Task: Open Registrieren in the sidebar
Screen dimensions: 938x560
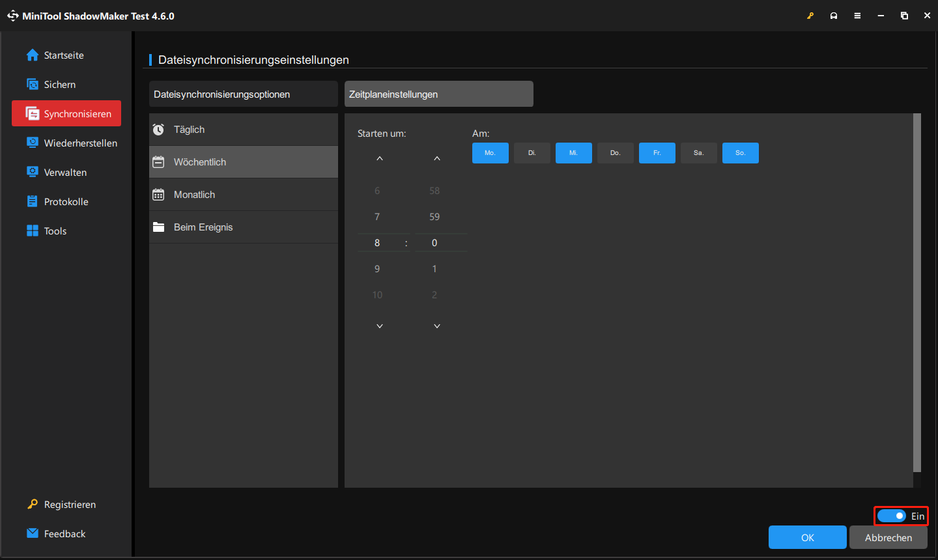Action: pyautogui.click(x=66, y=504)
